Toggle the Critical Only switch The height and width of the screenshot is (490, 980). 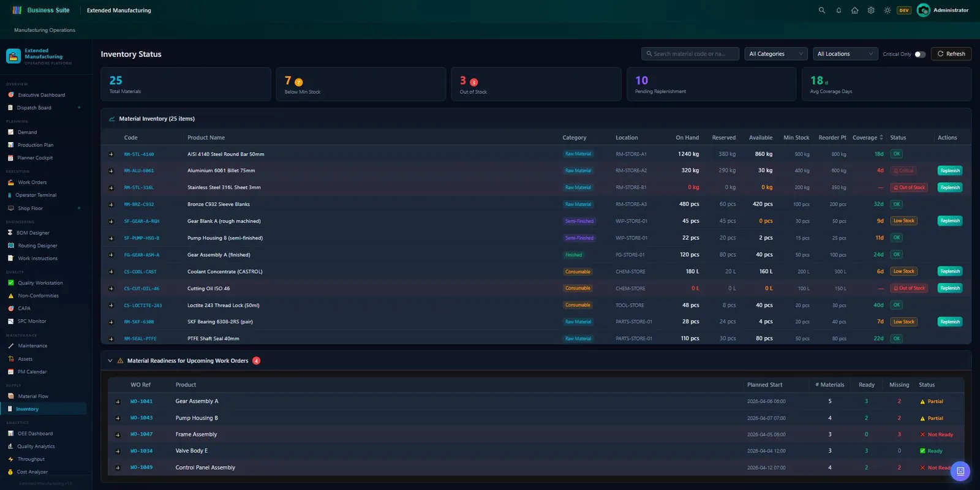[919, 54]
